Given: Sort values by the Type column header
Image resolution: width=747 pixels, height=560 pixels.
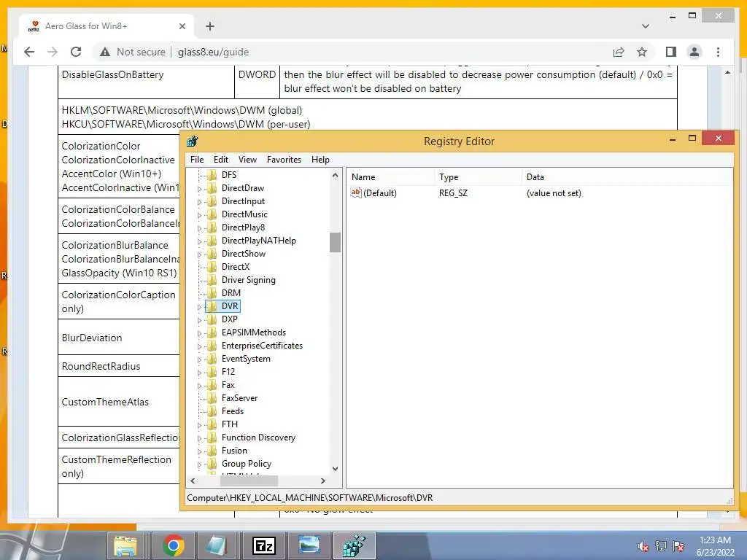Looking at the screenshot, I should pyautogui.click(x=479, y=176).
